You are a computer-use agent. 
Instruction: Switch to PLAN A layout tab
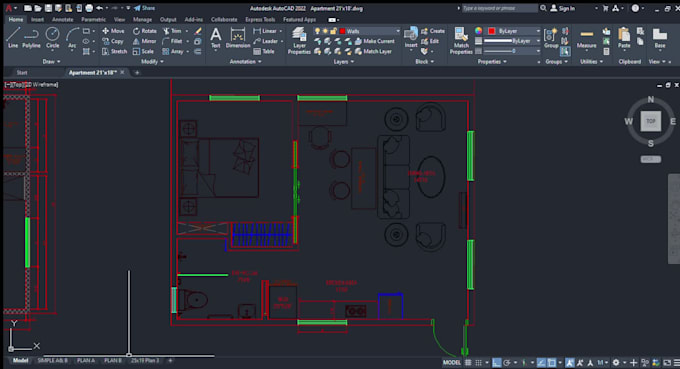click(x=86, y=360)
